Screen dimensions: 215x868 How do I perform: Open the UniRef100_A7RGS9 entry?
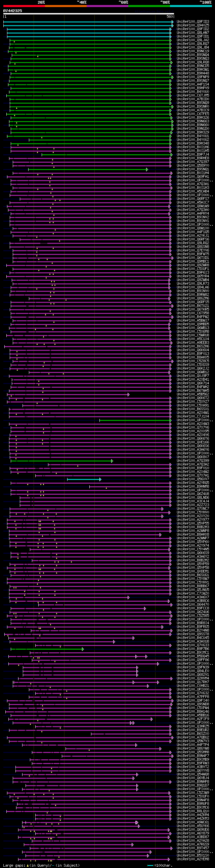[x=193, y=845]
